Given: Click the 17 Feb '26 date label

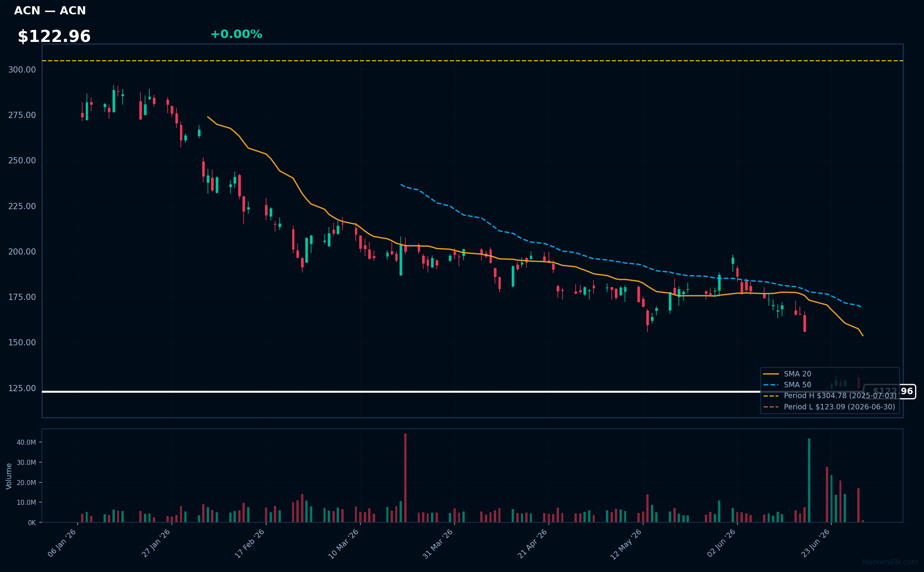Looking at the screenshot, I should click(x=250, y=543).
